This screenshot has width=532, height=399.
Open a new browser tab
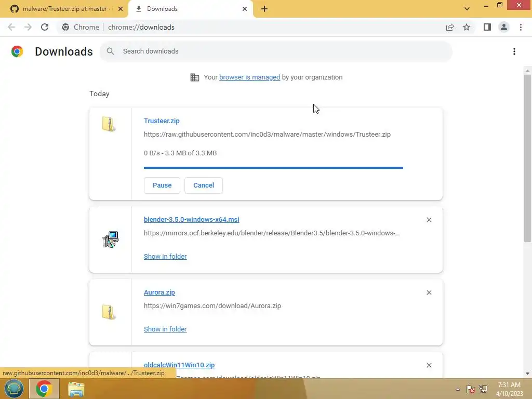click(264, 9)
